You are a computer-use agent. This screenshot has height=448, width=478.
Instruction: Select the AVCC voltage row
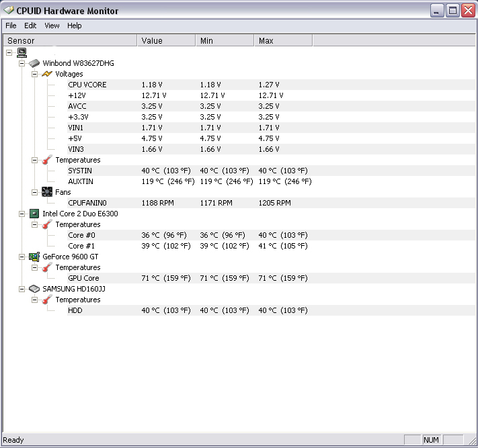(272, 106)
